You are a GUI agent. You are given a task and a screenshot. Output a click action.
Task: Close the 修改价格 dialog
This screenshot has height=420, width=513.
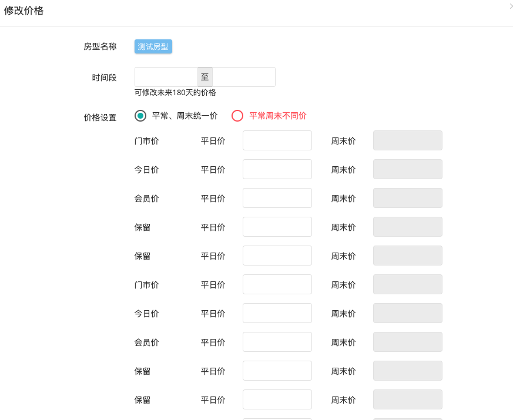[x=511, y=6]
